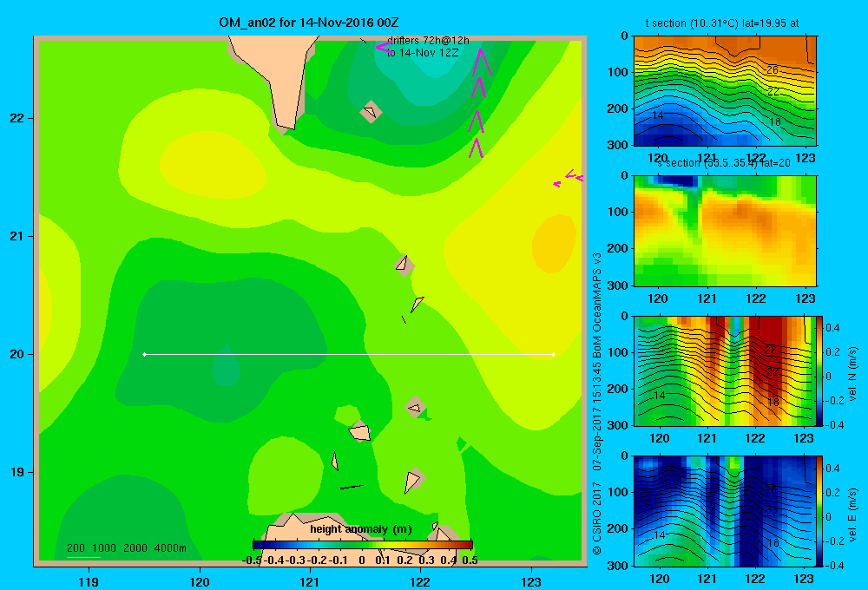Click the vel. E color scale bar
The image size is (868, 590).
coord(820,511)
